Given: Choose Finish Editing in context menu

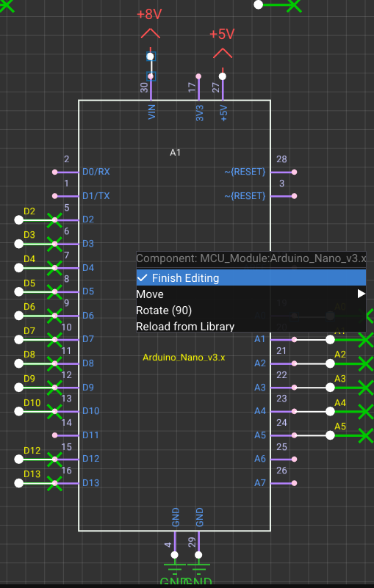Looking at the screenshot, I should (251, 277).
